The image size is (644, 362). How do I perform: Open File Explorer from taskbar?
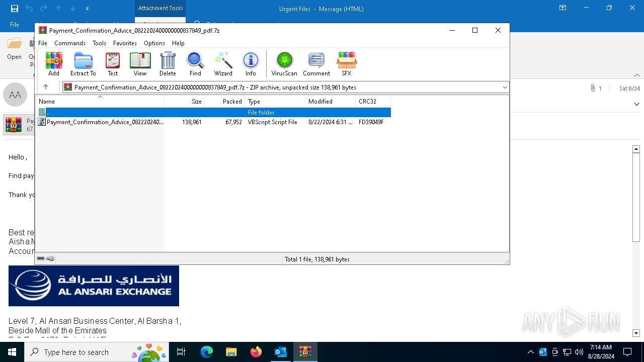[231, 352]
